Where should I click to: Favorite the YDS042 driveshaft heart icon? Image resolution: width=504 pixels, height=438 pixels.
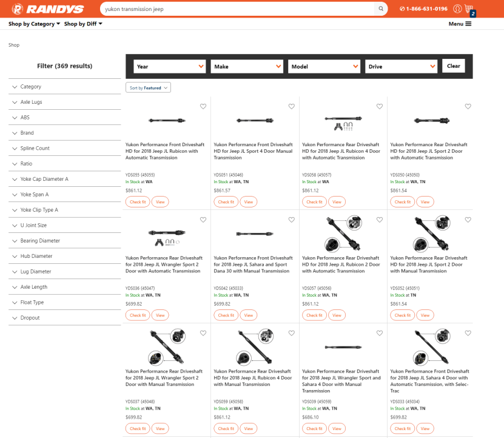pos(292,220)
